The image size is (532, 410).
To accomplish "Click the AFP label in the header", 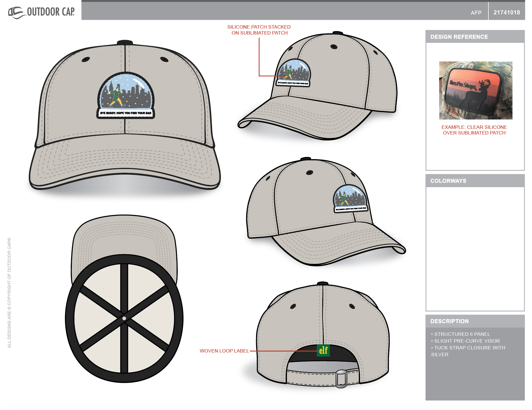I will (x=476, y=13).
